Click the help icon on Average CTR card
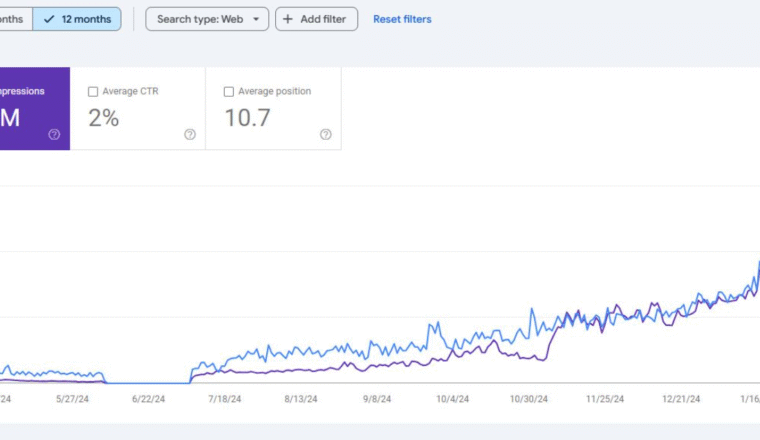Image resolution: width=760 pixels, height=440 pixels. pos(190,134)
